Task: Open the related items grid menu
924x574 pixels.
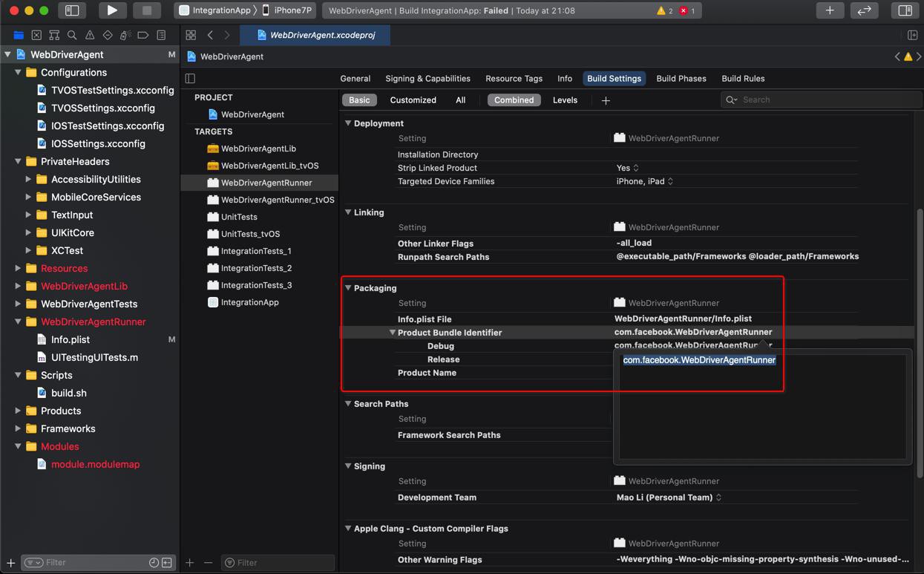Action: (x=191, y=35)
